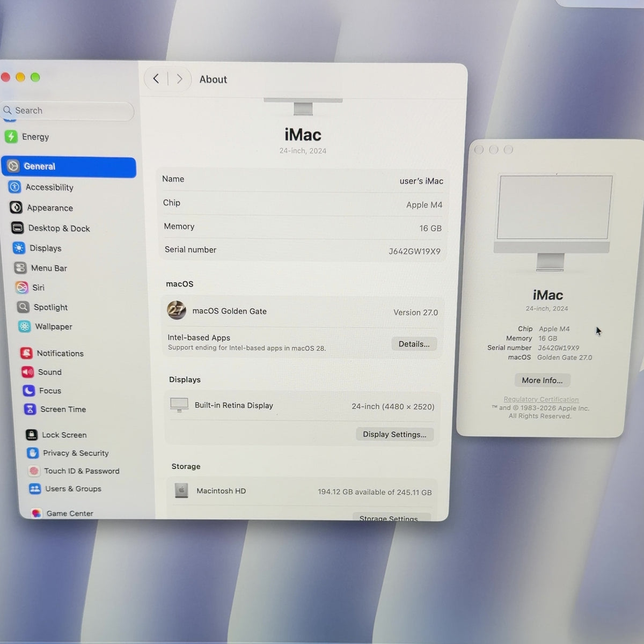Select the Appearance sidebar icon
The height and width of the screenshot is (644, 644).
pyautogui.click(x=16, y=208)
